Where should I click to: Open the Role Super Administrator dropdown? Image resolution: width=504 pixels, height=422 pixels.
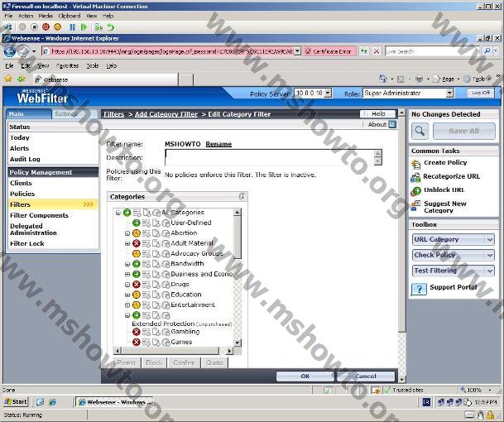(x=449, y=94)
